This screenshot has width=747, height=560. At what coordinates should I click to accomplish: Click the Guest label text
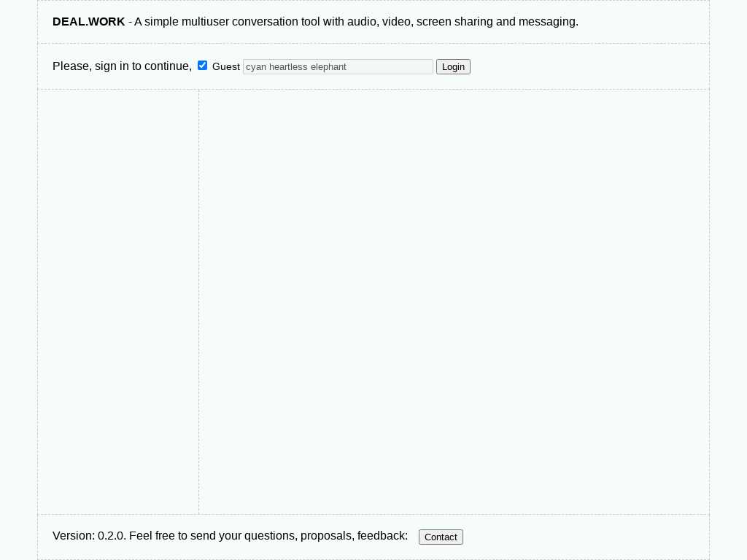[226, 66]
